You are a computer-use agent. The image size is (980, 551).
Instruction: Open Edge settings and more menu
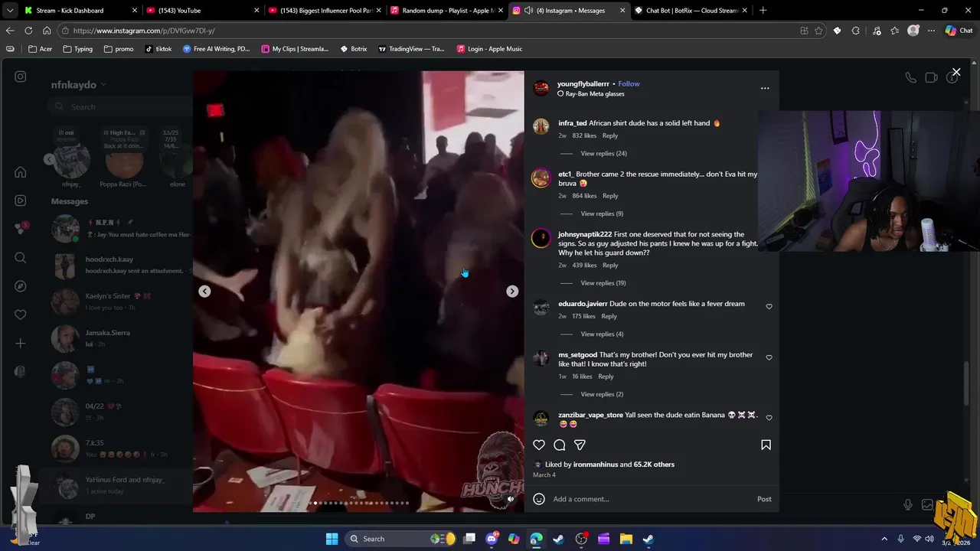[931, 31]
